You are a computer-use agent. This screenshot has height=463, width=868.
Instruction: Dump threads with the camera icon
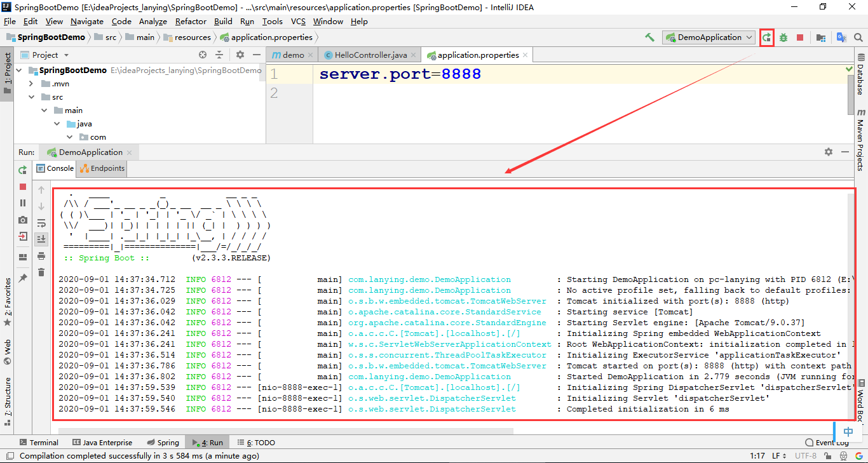23,220
